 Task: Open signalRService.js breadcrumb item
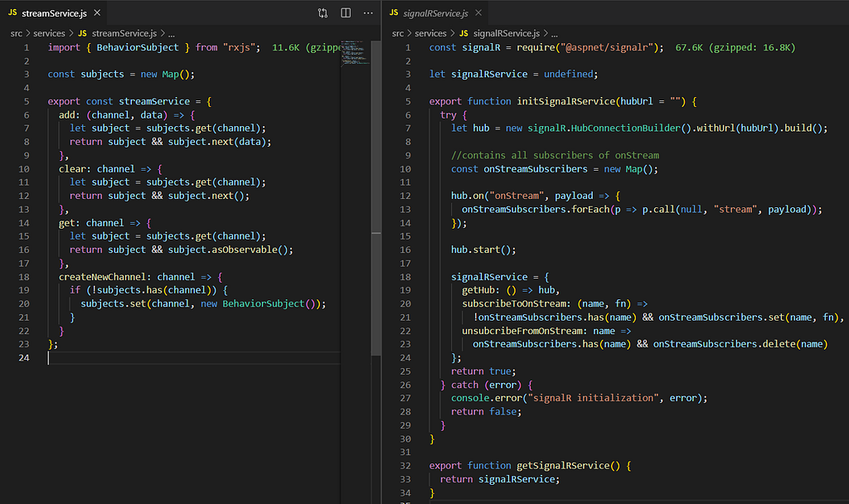point(507,33)
